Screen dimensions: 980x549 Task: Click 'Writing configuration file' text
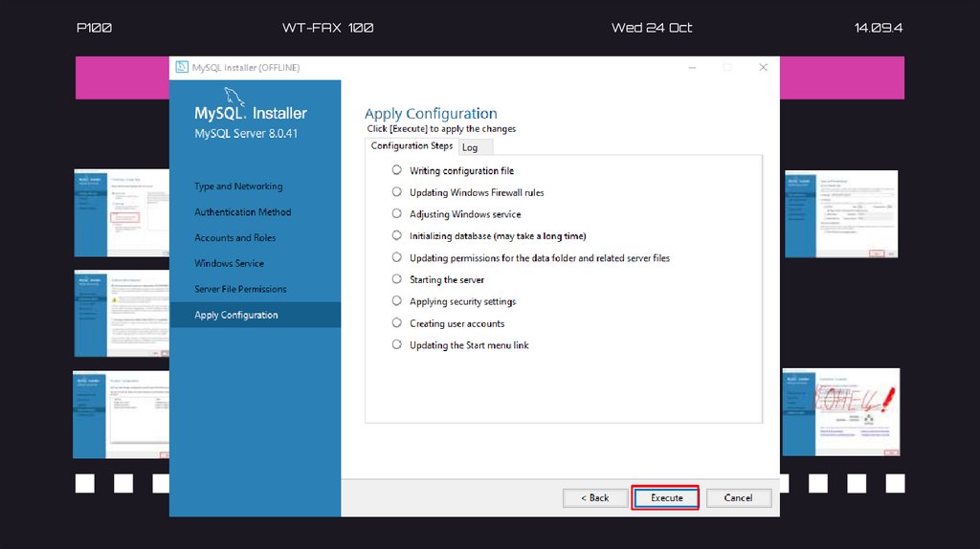coord(461,170)
